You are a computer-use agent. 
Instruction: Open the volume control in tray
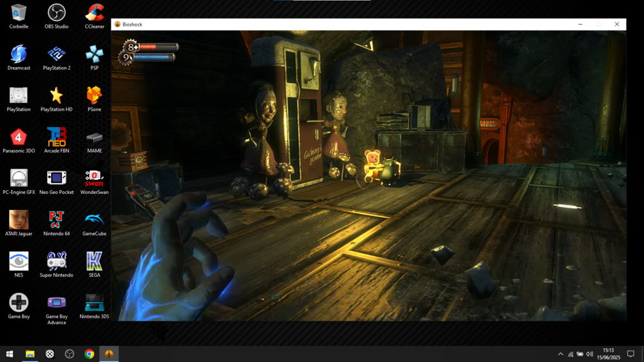point(589,354)
